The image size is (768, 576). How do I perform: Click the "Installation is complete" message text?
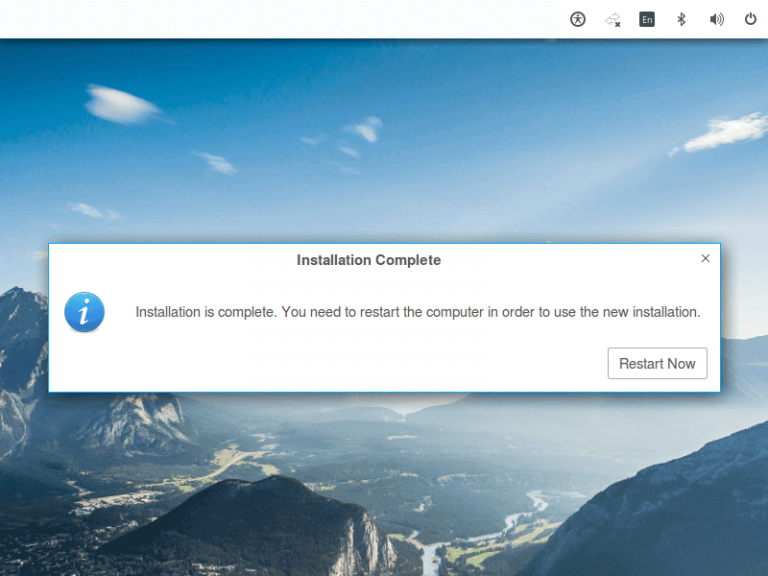click(418, 312)
